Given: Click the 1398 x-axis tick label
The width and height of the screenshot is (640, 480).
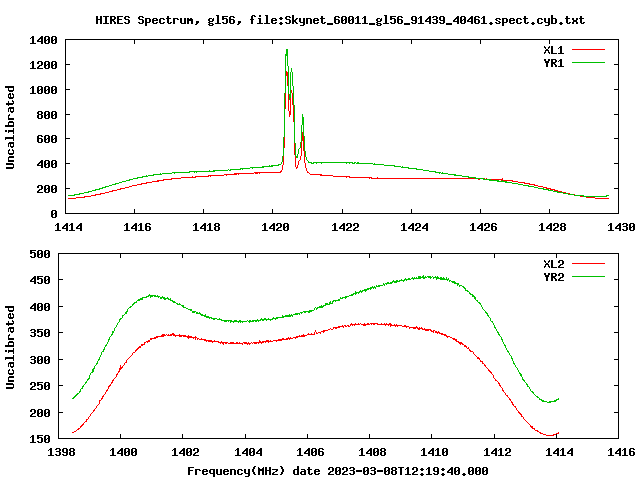Looking at the screenshot, I should 61,452.
